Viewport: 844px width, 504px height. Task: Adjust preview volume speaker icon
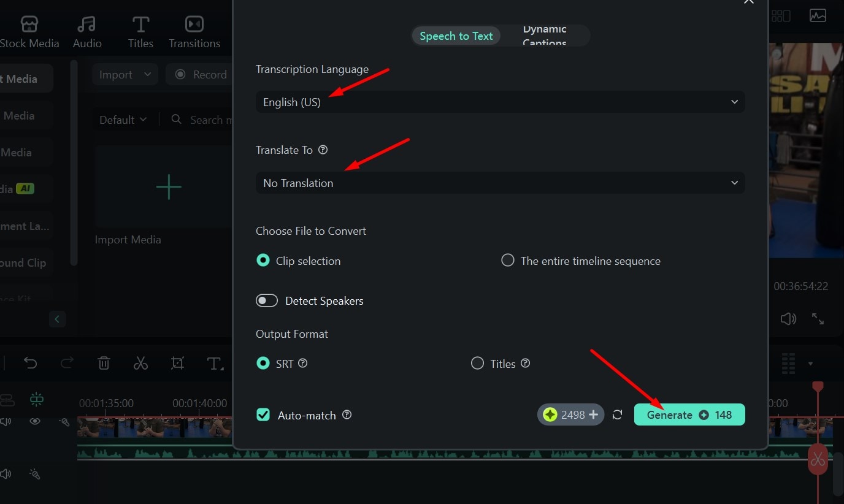pos(788,319)
